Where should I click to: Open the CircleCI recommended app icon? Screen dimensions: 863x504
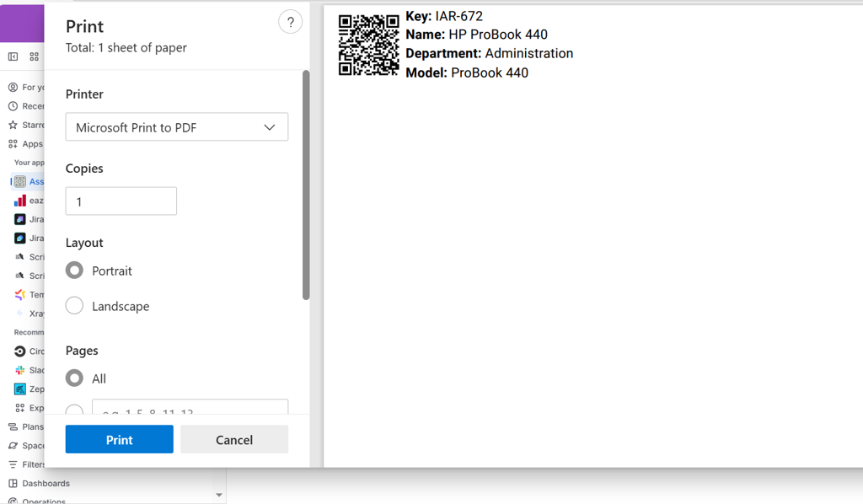(20, 351)
